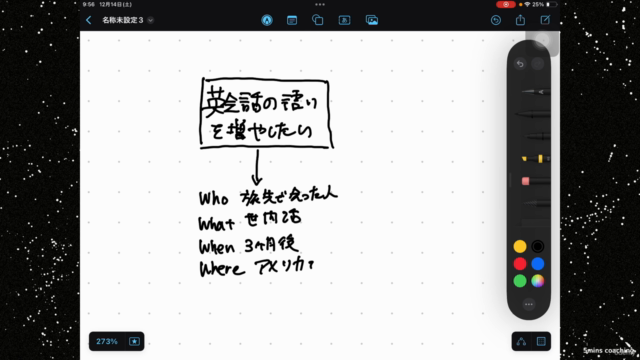
Task: Tap the handwritten Who line
Action: point(268,197)
